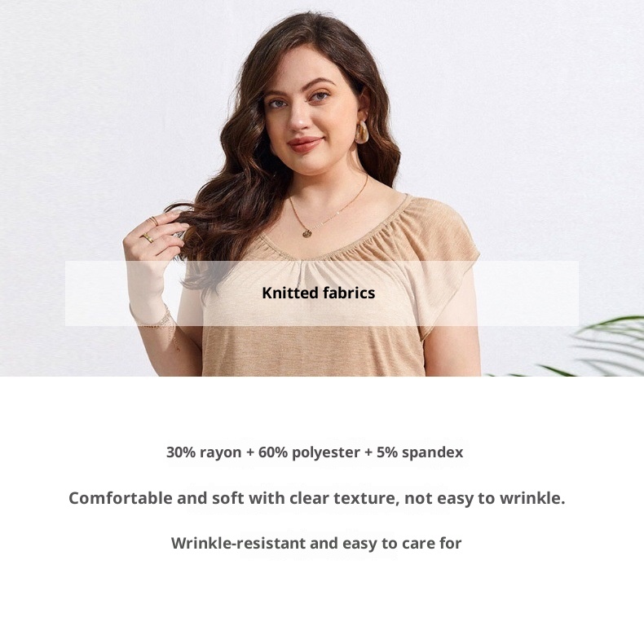The width and height of the screenshot is (644, 644).
Task: Click the round pendant on the necklace
Action: (x=307, y=233)
